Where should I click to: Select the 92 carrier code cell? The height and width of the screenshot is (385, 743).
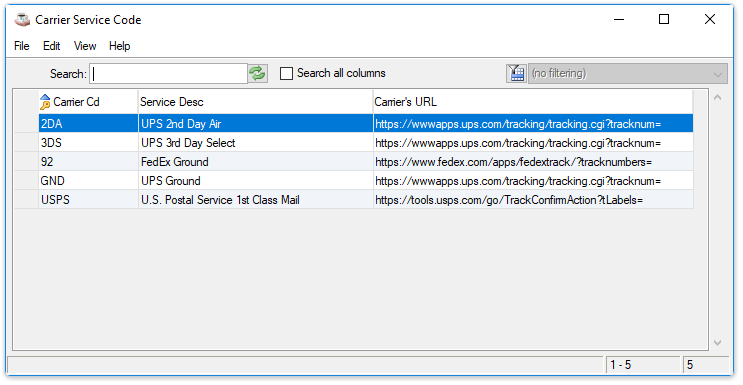click(88, 162)
